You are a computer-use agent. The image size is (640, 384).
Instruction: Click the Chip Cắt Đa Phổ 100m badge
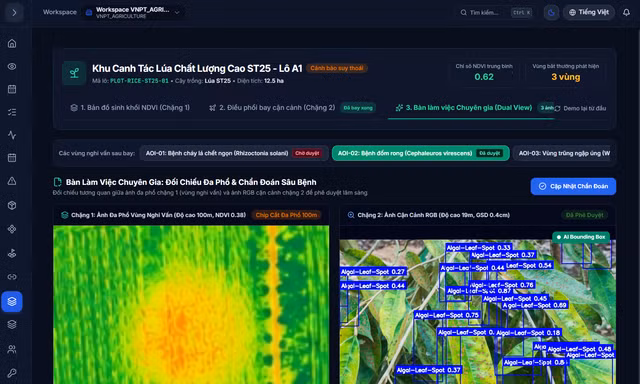(x=286, y=215)
